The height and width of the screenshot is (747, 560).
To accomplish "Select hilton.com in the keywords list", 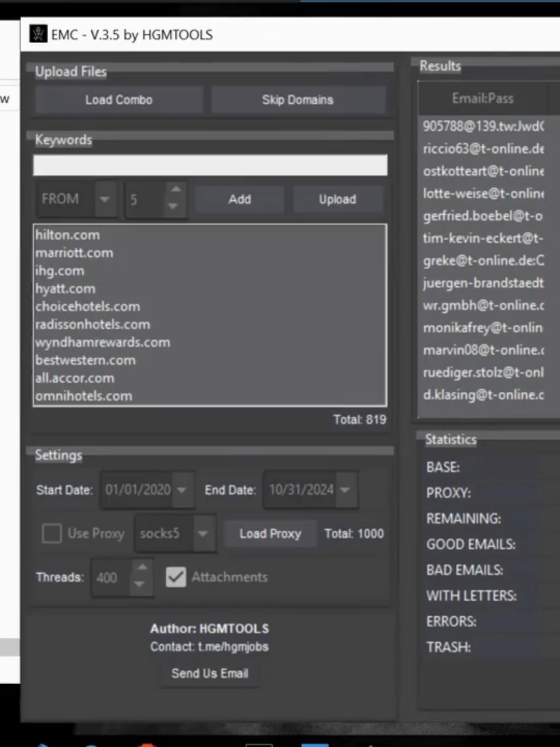I will 67,235.
